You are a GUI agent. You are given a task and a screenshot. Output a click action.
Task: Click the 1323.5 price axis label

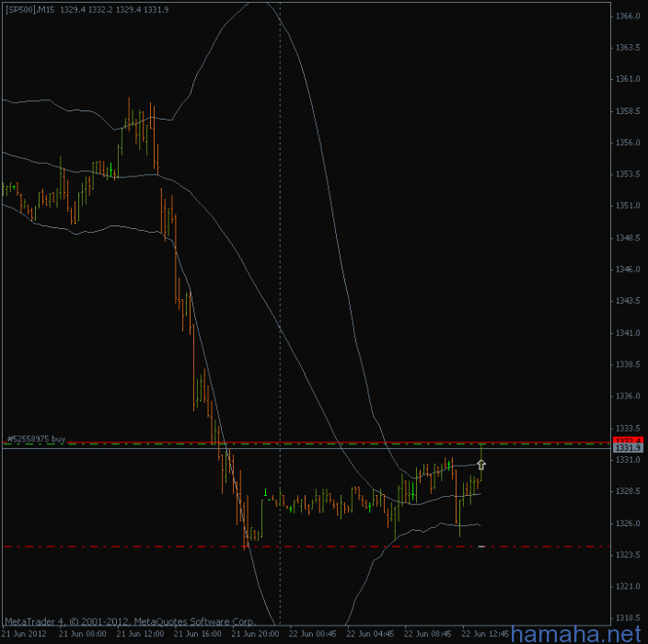(x=628, y=555)
